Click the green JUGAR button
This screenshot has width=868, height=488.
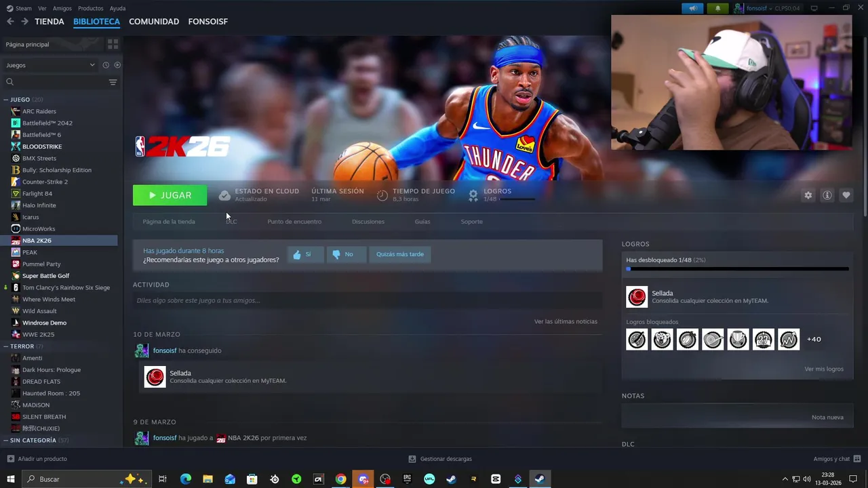click(x=170, y=195)
